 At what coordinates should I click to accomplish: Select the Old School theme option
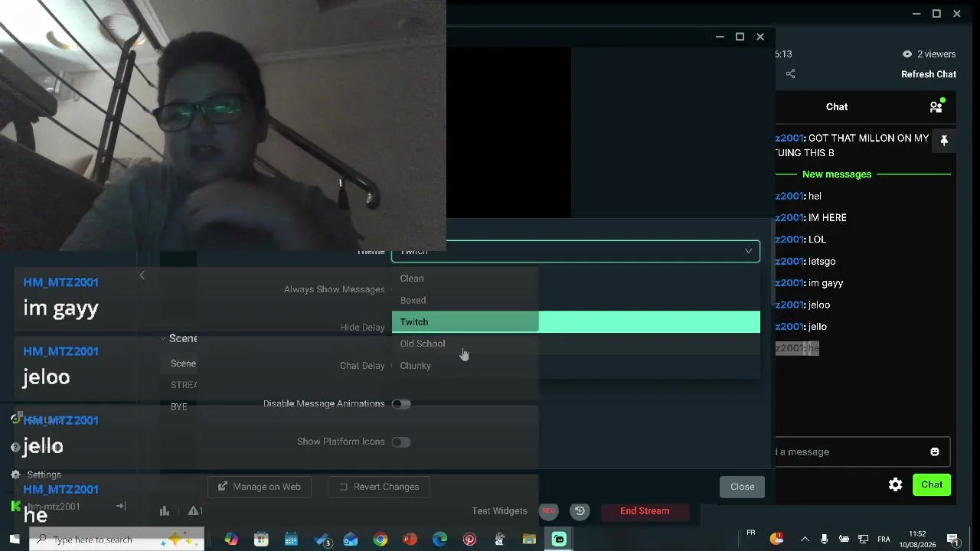click(x=576, y=344)
